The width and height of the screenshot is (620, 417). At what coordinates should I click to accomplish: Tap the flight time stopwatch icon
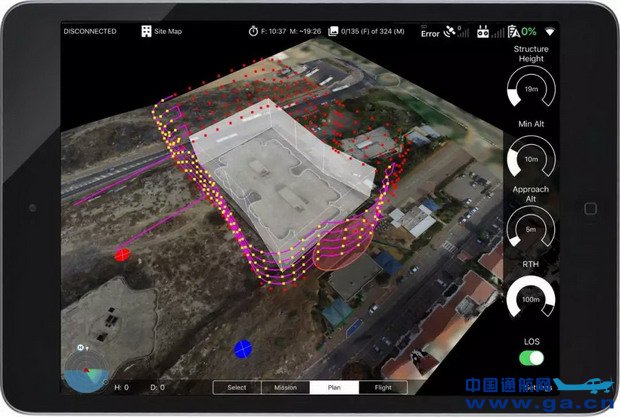(x=252, y=31)
